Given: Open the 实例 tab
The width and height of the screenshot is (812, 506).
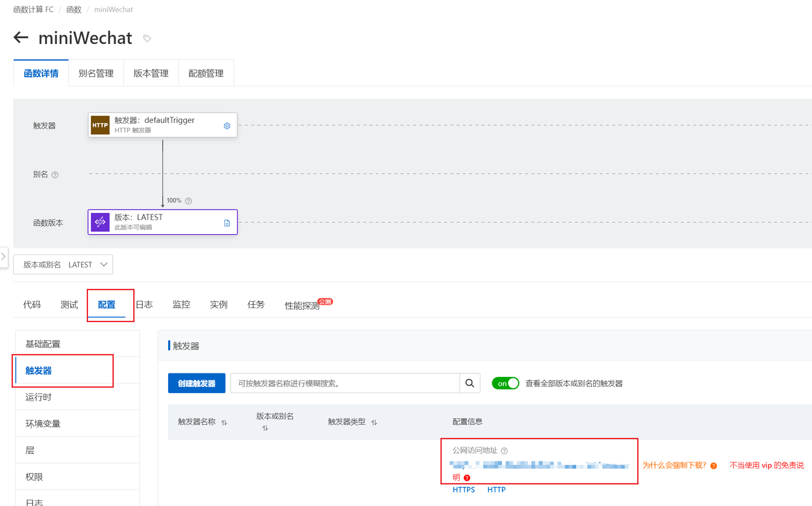Looking at the screenshot, I should click(219, 305).
